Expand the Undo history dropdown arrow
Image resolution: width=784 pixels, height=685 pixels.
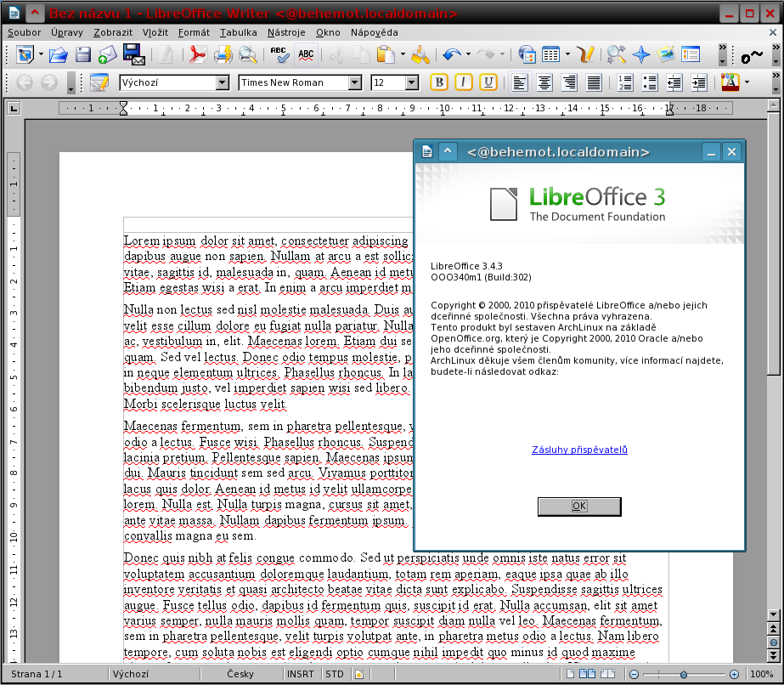pyautogui.click(x=468, y=54)
